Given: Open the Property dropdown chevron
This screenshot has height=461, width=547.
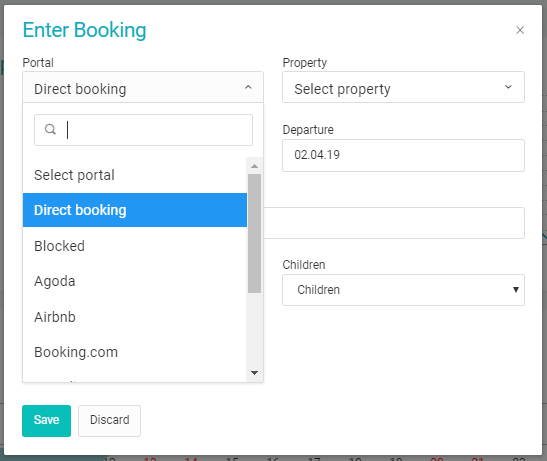Looking at the screenshot, I should pos(508,87).
